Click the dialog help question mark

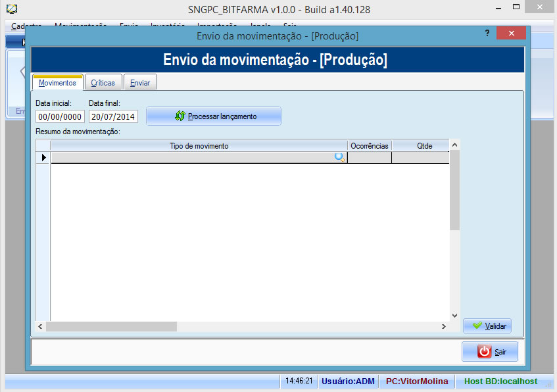coord(487,33)
